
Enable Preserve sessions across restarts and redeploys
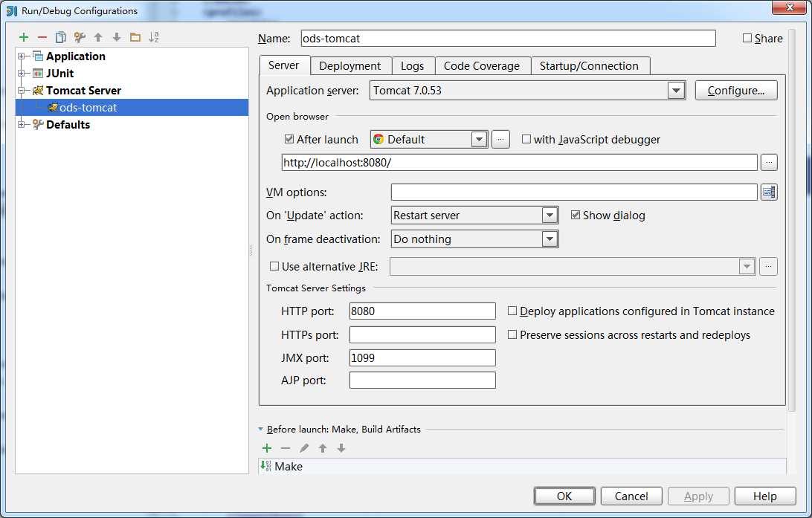512,335
